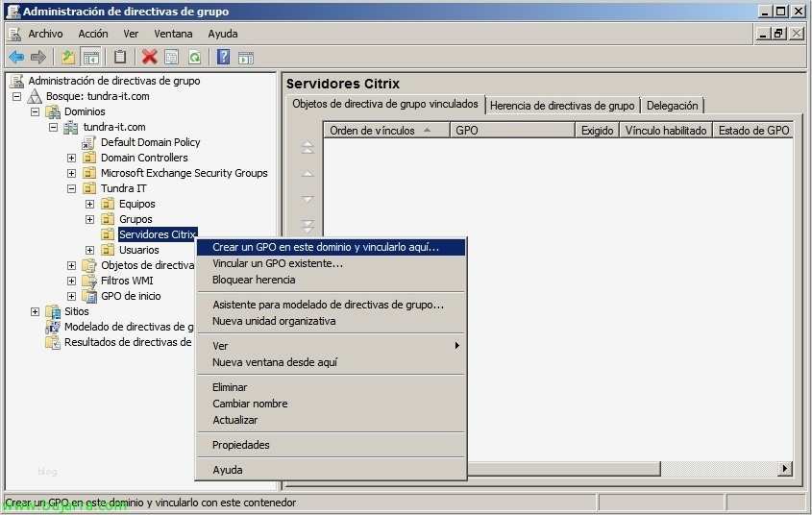The height and width of the screenshot is (515, 812).
Task: Click the green Refresh toolbar icon
Action: coord(195,57)
